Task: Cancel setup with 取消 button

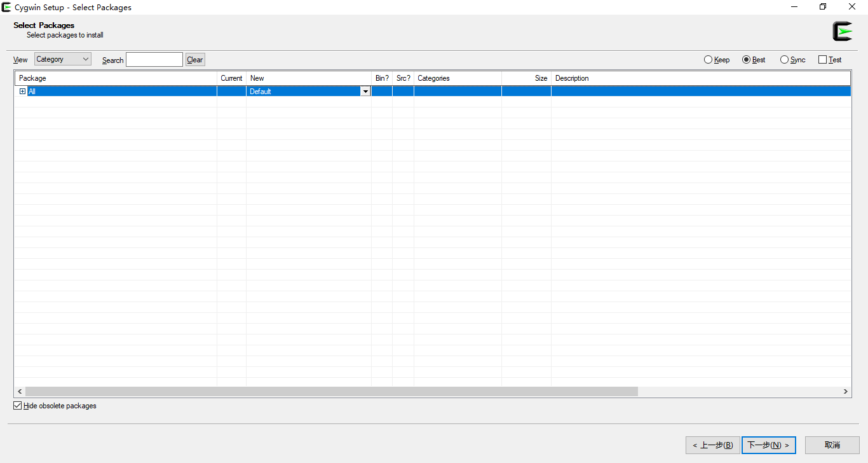Action: pyautogui.click(x=832, y=445)
